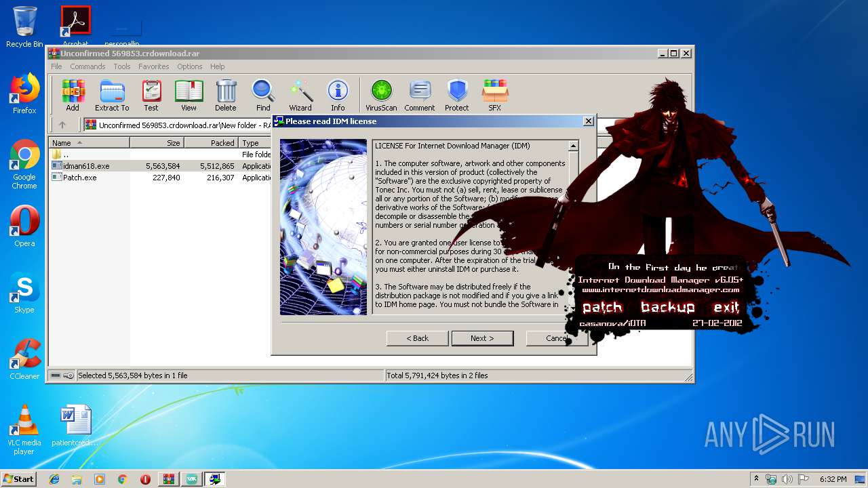Switch to WinRAR via taskbar button
This screenshot has width=868, height=488.
point(169,479)
